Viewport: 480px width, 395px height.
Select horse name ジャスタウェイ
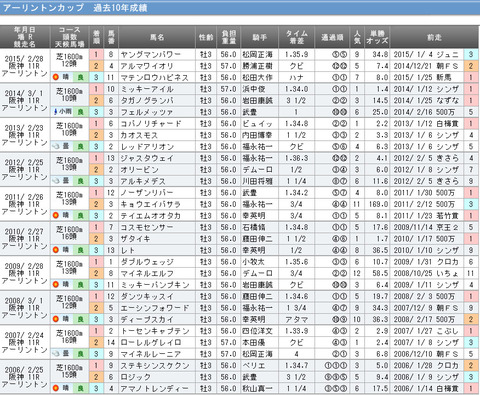147,158
